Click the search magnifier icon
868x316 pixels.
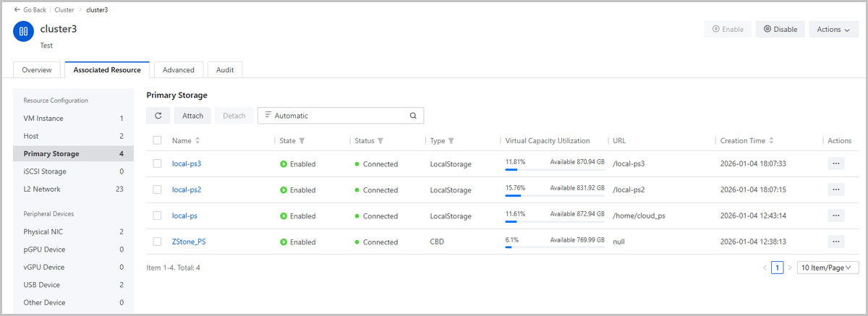(x=413, y=116)
